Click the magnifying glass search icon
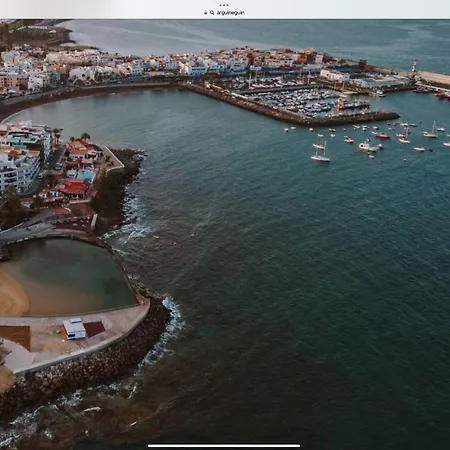 212,13
